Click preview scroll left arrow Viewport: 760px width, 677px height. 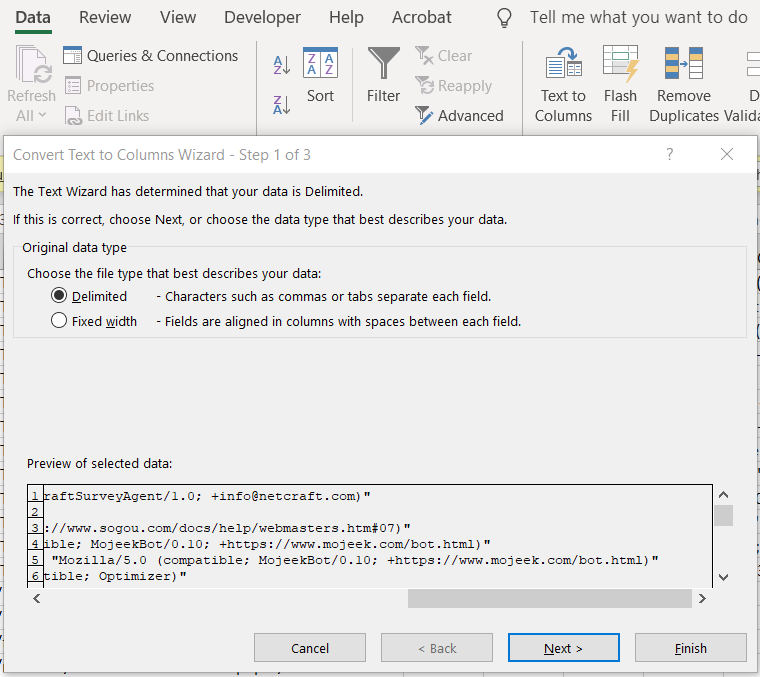coord(37,598)
